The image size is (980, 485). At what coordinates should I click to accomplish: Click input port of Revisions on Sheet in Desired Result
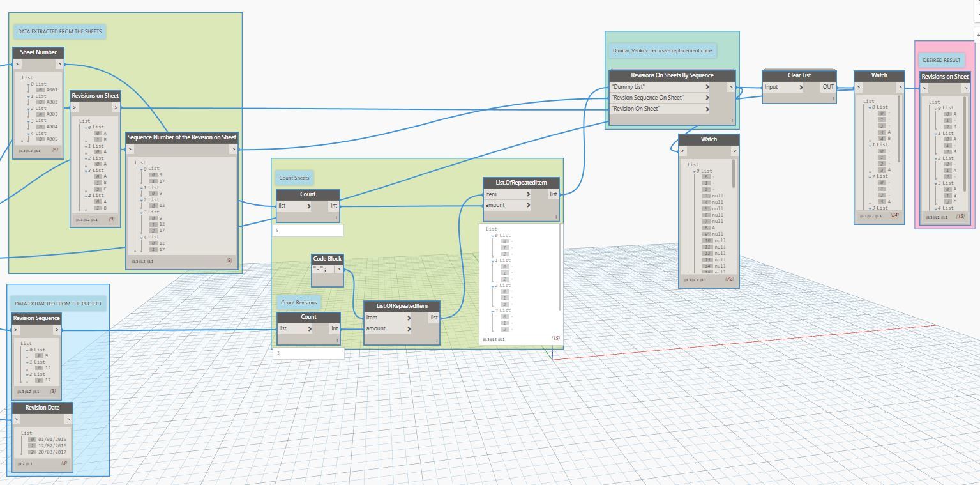point(924,88)
